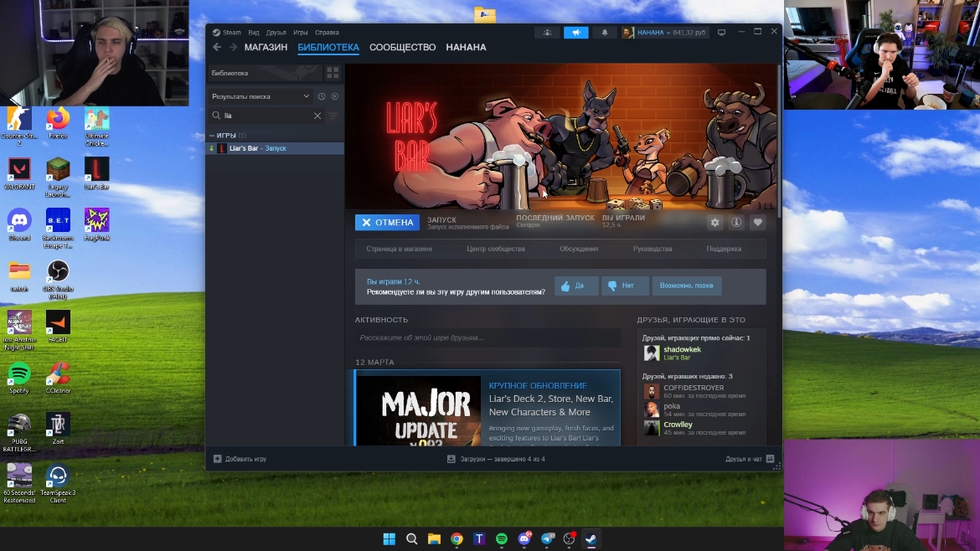Open the friends icon in Steam's top bar
This screenshot has height=551, width=980.
(547, 33)
